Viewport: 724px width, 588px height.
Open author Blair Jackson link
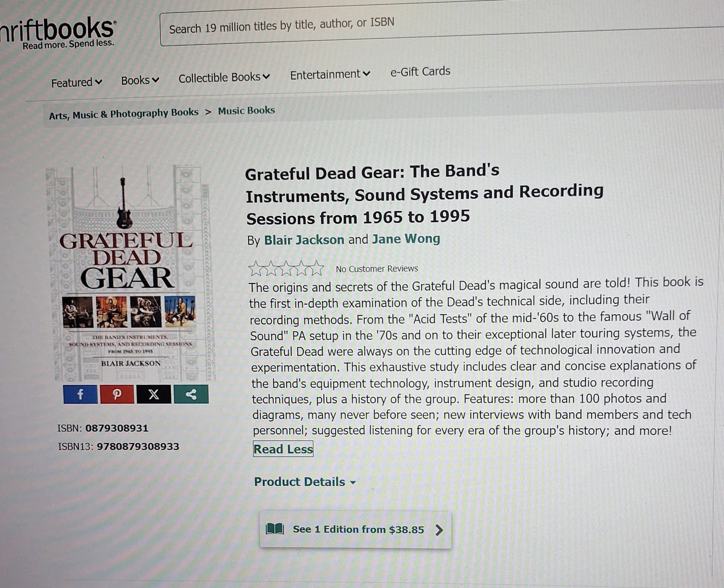click(304, 240)
